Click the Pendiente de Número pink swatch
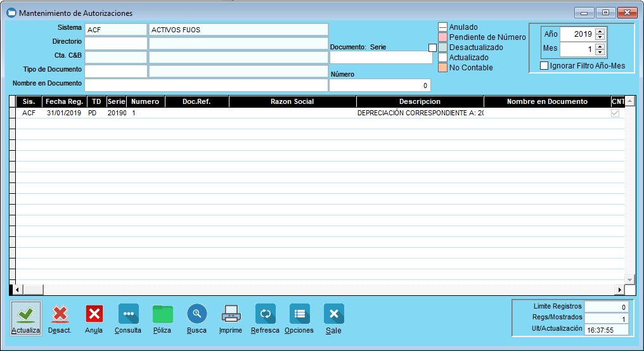644x351 pixels. [443, 37]
